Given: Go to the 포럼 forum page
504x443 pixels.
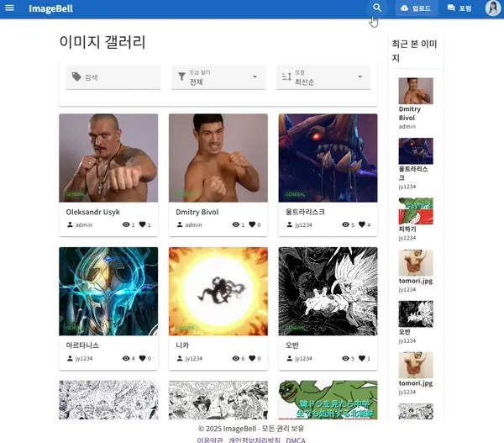Looking at the screenshot, I should click(459, 8).
